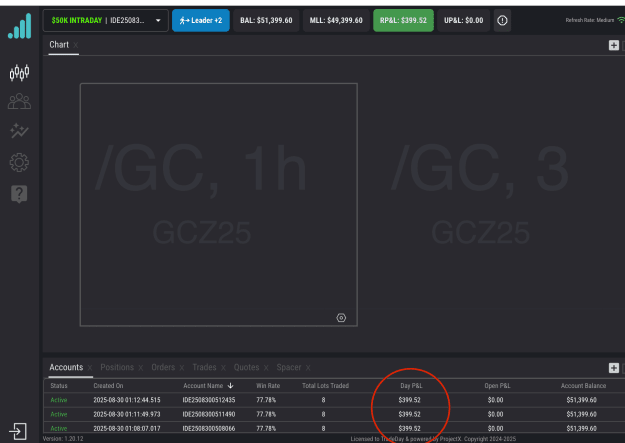Screen dimensions: 625x443
Task: Close the Trades tab
Action: 223,368
